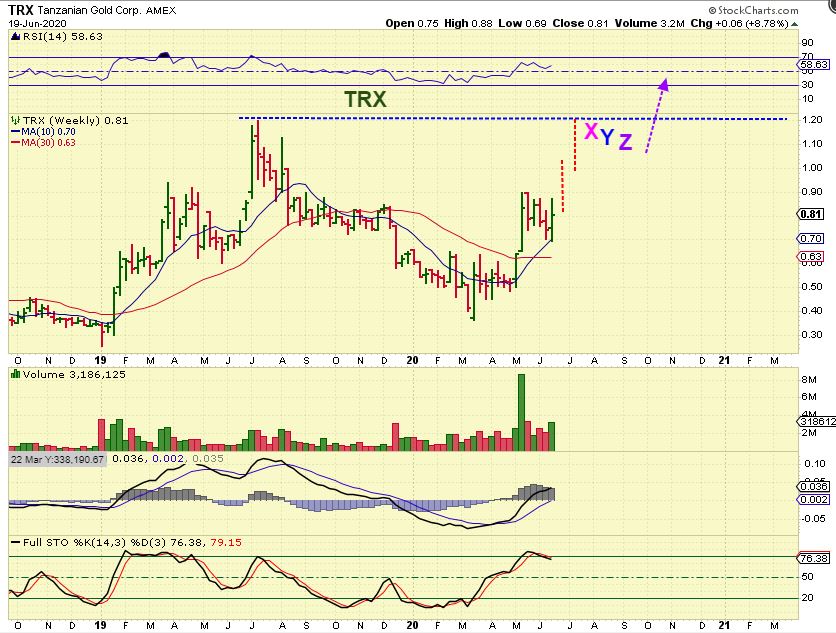The image size is (836, 633).
Task: Click the 0.002 MACD axis value tag
Action: (814, 500)
